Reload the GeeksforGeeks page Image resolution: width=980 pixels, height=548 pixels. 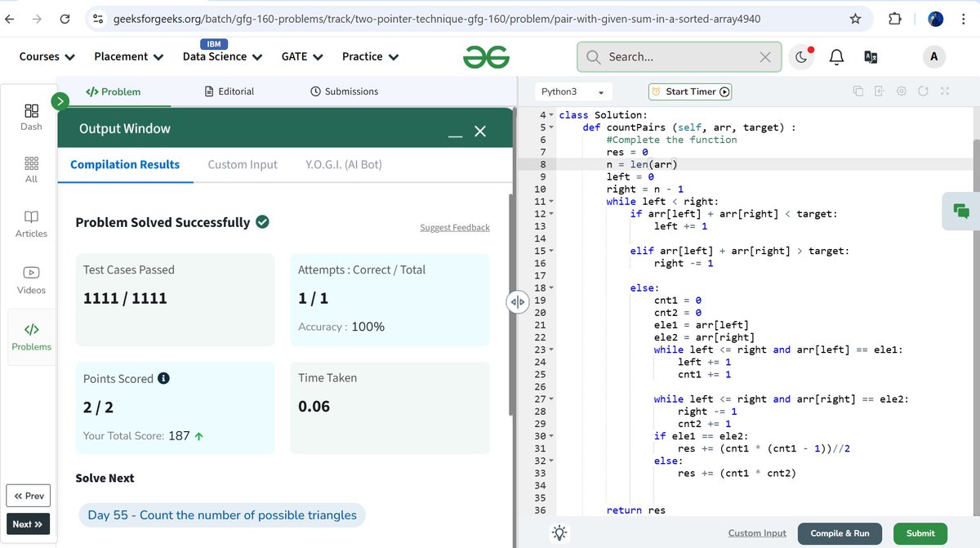click(65, 19)
